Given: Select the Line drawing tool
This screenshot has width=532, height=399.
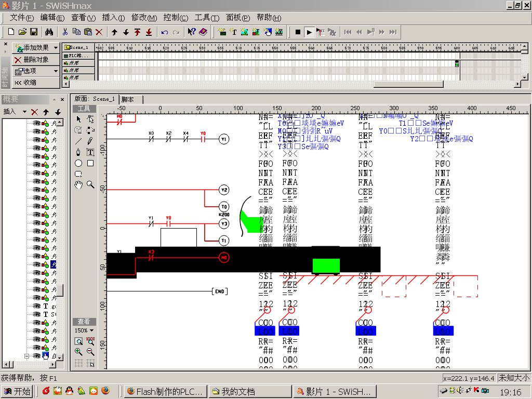Looking at the screenshot, I should coord(78,141).
